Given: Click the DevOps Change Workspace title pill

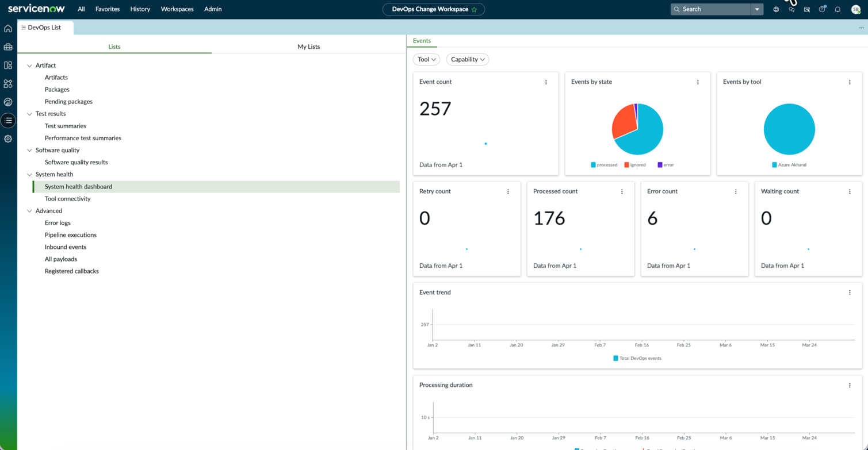Looking at the screenshot, I should pyautogui.click(x=434, y=9).
